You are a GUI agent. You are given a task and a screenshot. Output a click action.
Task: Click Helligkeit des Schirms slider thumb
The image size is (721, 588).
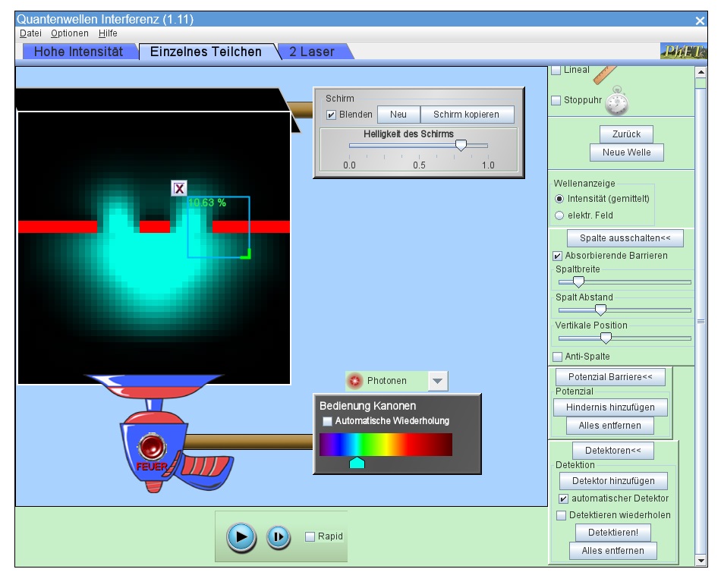pos(461,145)
